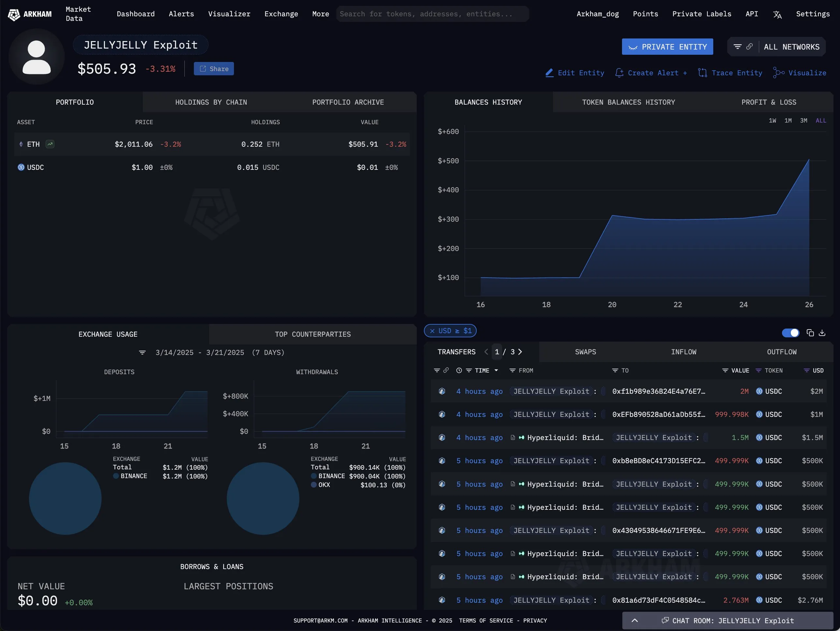Viewport: 840px width, 631px height.
Task: Expand the chat room panel chevron
Action: (634, 620)
